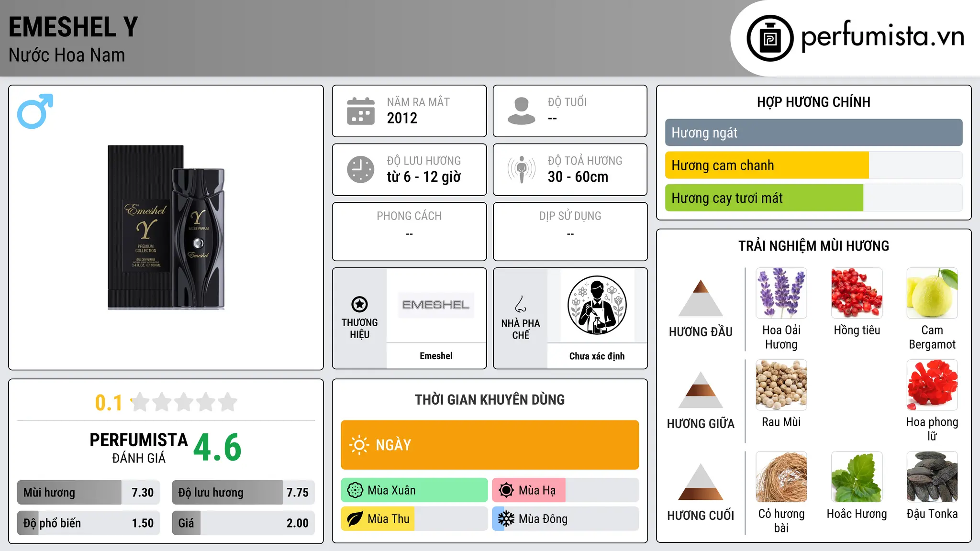Select the Rau Mùi coriander note image
The width and height of the screenshot is (980, 551).
coord(781,385)
